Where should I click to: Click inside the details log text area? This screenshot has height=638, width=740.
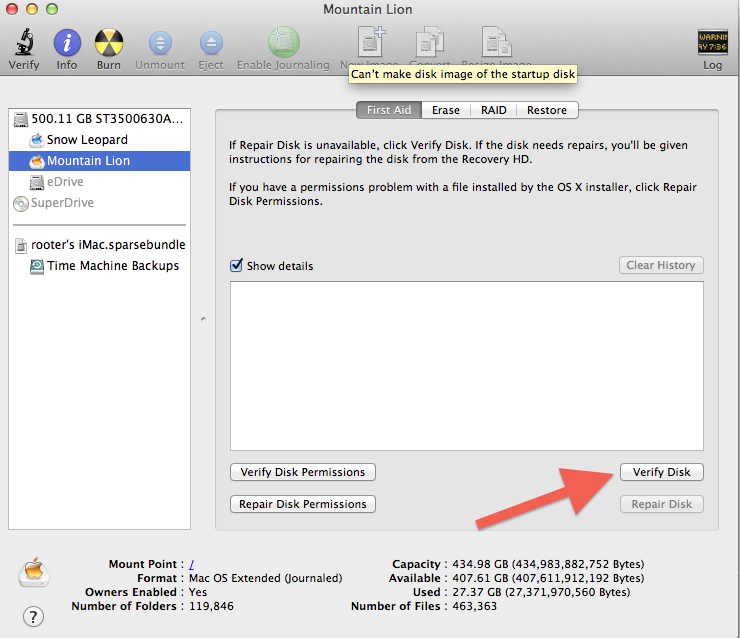467,366
